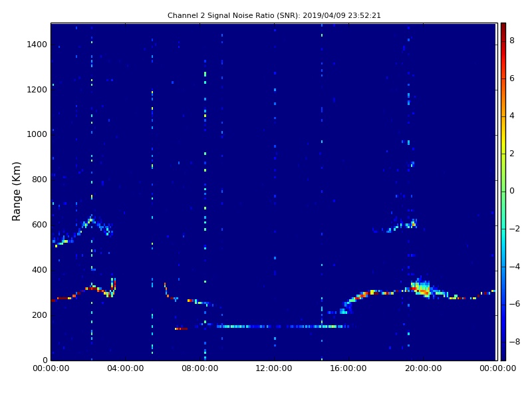532x399 pixels.
Task: Click the yellow colorbar section near 3
Action: click(x=503, y=135)
